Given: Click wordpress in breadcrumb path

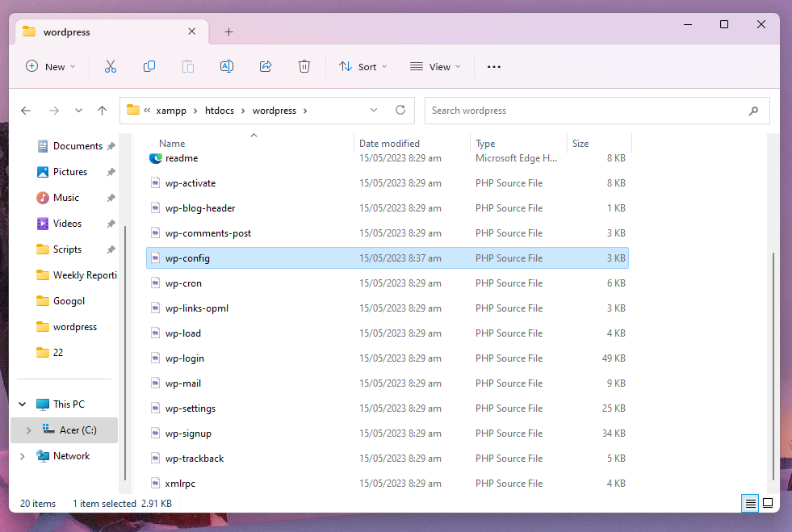Looking at the screenshot, I should pyautogui.click(x=274, y=111).
